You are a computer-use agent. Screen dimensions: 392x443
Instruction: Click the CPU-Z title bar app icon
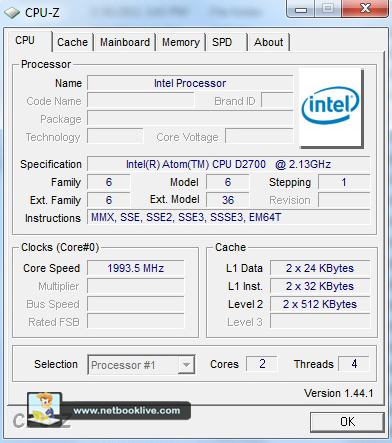pos(12,13)
